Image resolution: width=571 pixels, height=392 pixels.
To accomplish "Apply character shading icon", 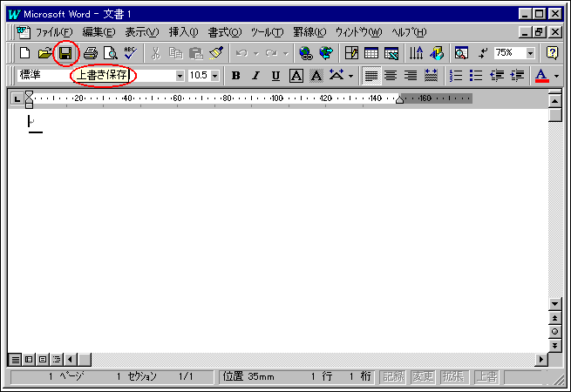I will pyautogui.click(x=316, y=75).
